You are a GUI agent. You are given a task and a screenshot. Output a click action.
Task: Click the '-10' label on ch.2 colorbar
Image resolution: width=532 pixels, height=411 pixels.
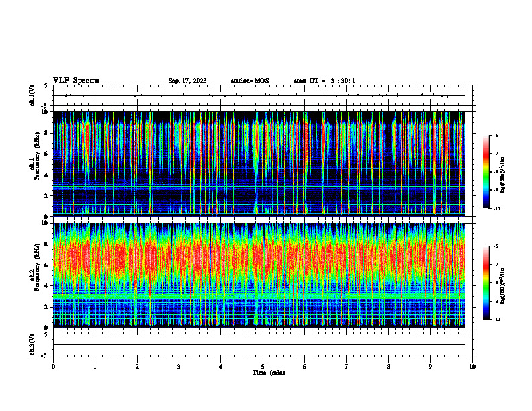tap(497, 320)
